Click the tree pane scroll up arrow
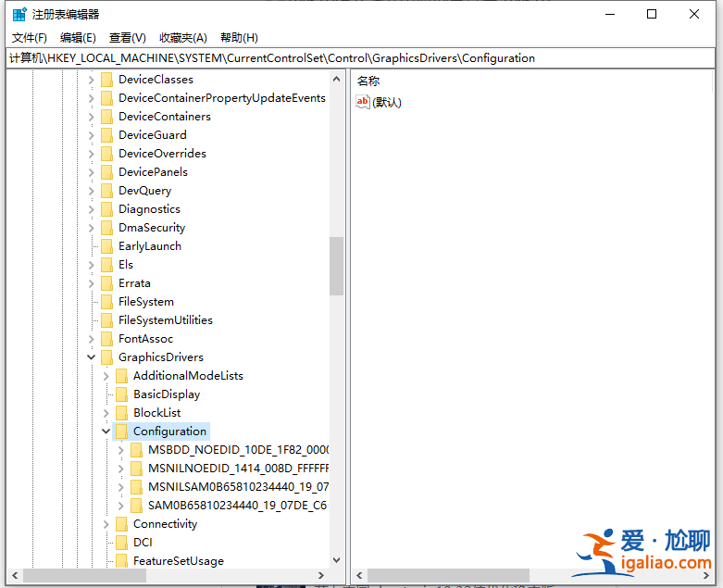 tap(337, 80)
